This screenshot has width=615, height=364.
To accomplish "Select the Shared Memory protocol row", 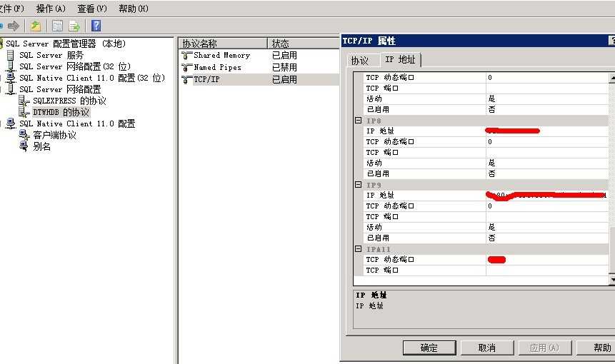I will click(259, 56).
